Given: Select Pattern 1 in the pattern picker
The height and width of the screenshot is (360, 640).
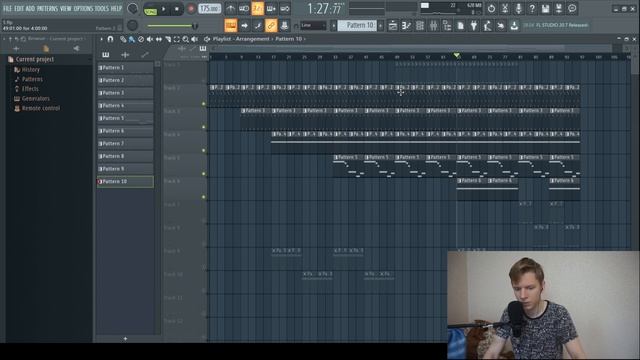Looking at the screenshot, I should tap(125, 68).
